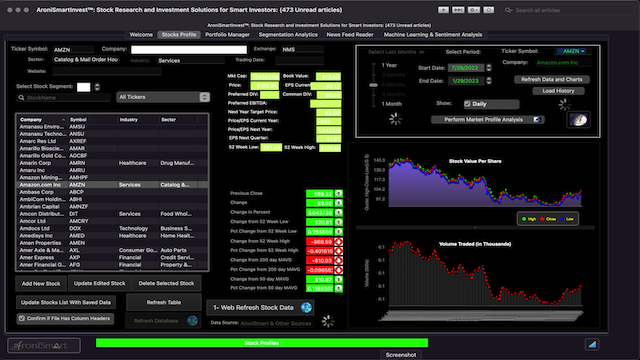
Task: Open the Welcome tab
Action: 141,35
